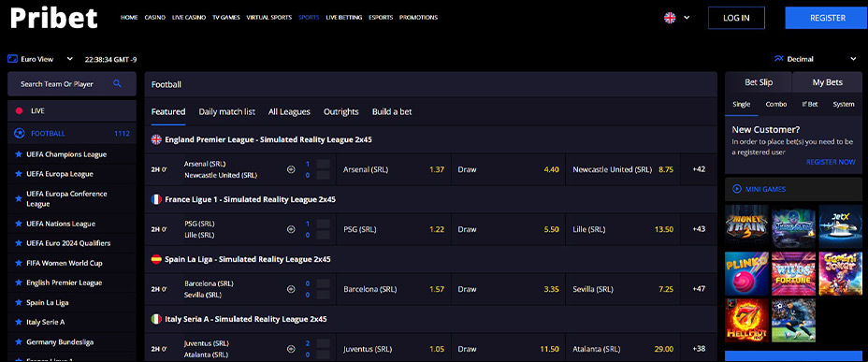Select the Arsenal (SRL) 1.37 odds
868x362 pixels.
pyautogui.click(x=394, y=169)
